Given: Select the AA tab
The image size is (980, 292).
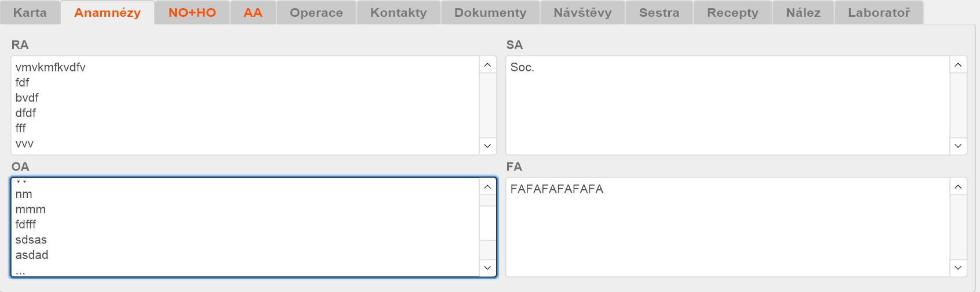Looking at the screenshot, I should pos(253,13).
